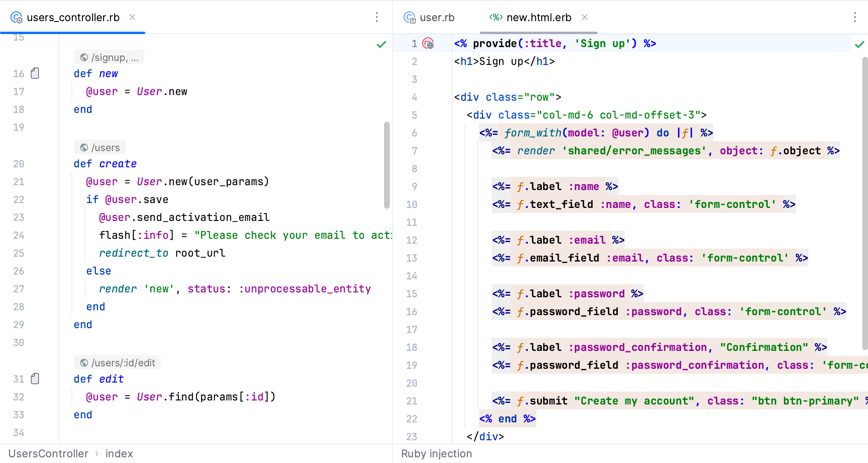Click the index breadcrumb item
Viewport: 868px width, 463px height.
click(119, 454)
